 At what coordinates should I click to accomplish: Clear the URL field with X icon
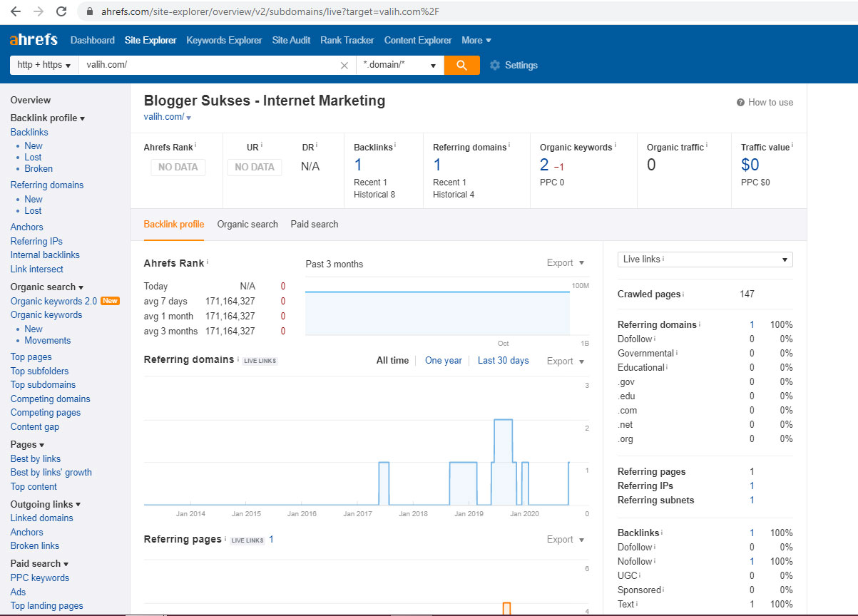click(344, 65)
